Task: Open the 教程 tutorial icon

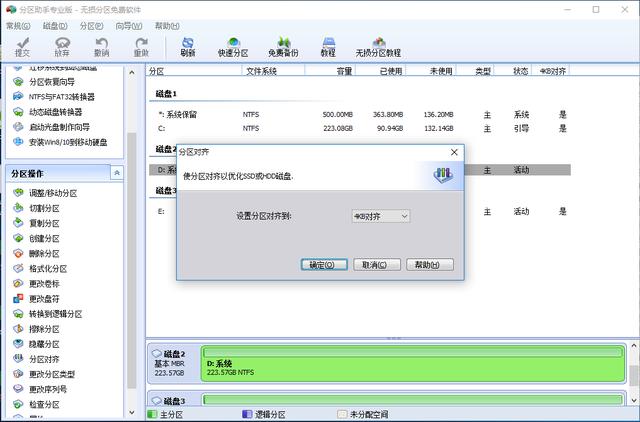Action: pos(328,47)
